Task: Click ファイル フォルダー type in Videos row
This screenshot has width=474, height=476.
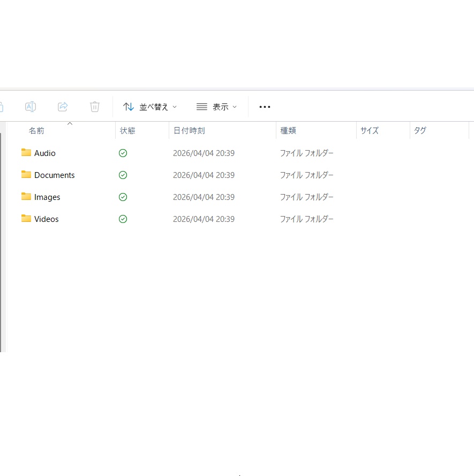Action: [x=306, y=219]
